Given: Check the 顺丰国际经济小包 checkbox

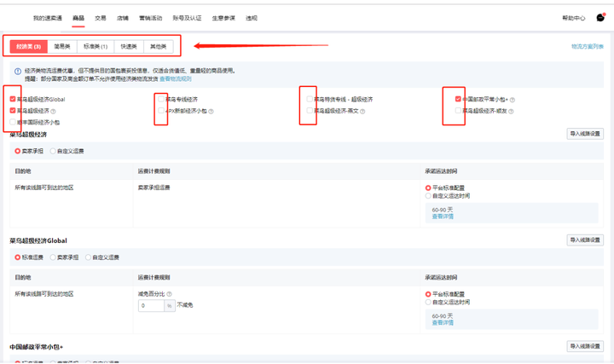Looking at the screenshot, I should click(x=13, y=122).
